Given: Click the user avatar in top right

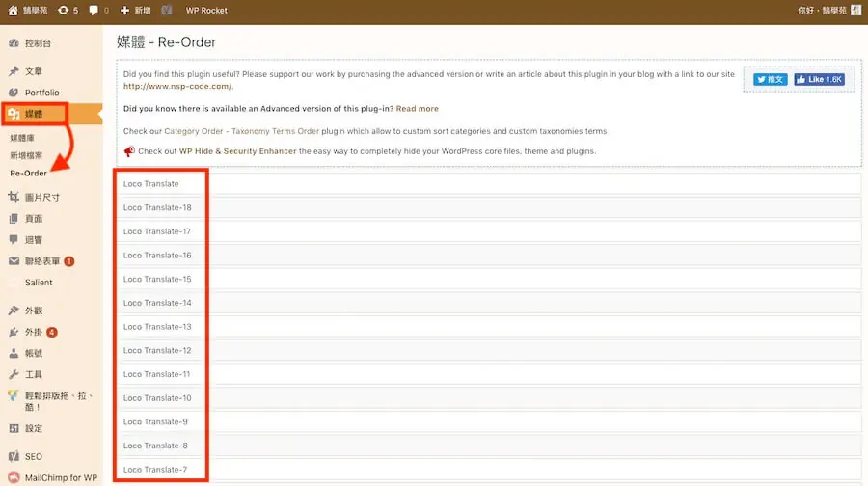Looking at the screenshot, I should pyautogui.click(x=856, y=10).
